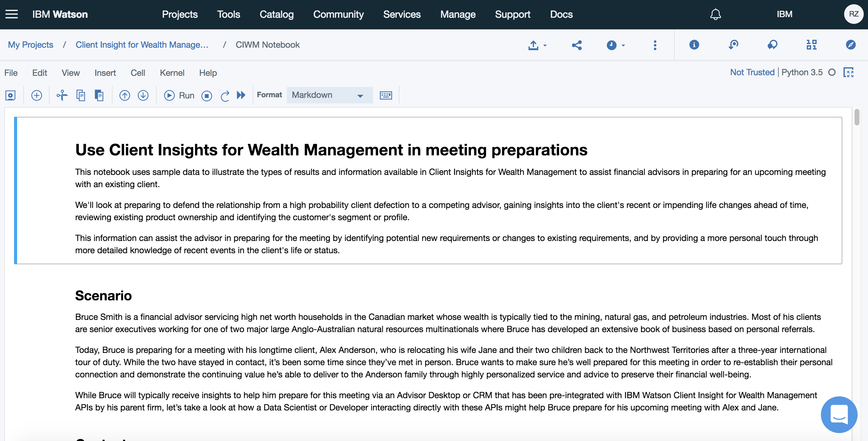
Task: Click the Not Trusted link
Action: tap(752, 72)
